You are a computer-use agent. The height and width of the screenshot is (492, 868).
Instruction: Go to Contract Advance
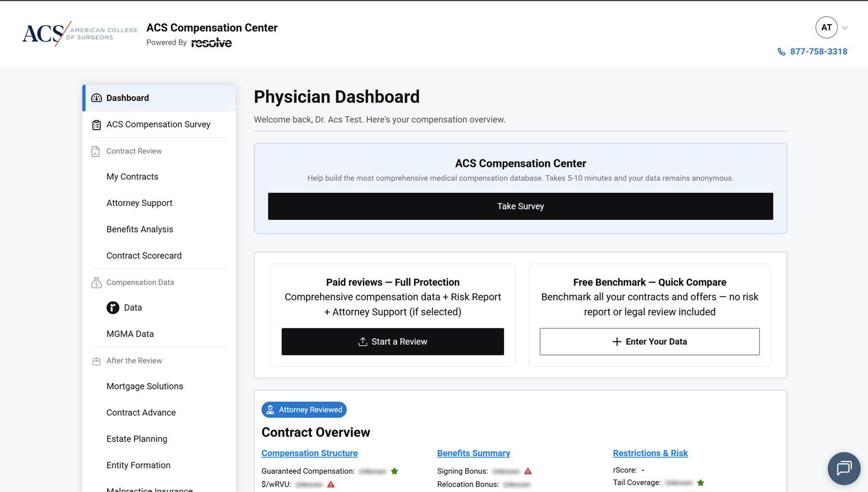141,412
